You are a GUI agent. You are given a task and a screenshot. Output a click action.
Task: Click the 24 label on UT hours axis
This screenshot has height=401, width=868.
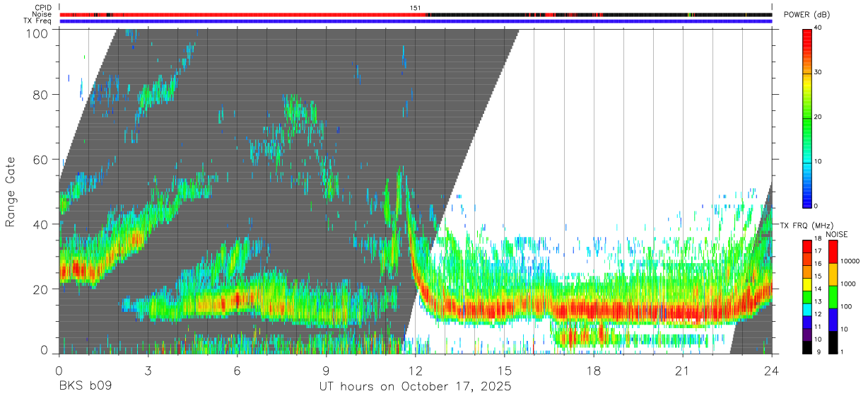[772, 371]
